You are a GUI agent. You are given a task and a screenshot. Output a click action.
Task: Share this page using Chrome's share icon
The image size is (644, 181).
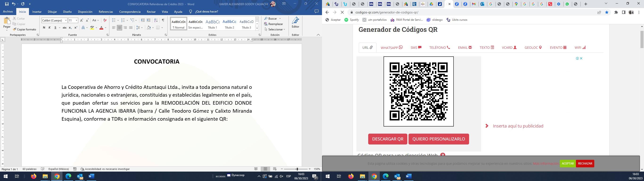599,12
